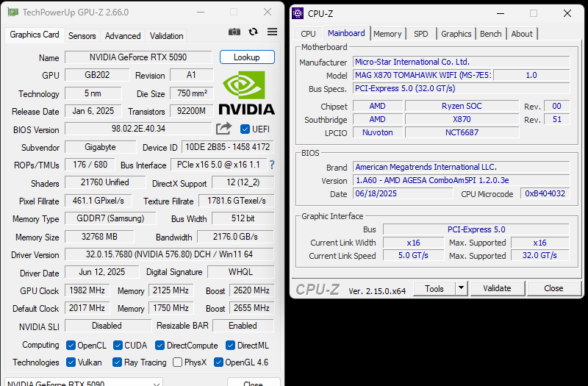
Task: Click the Manufacturer Micro-Star International field
Action: click(x=462, y=62)
